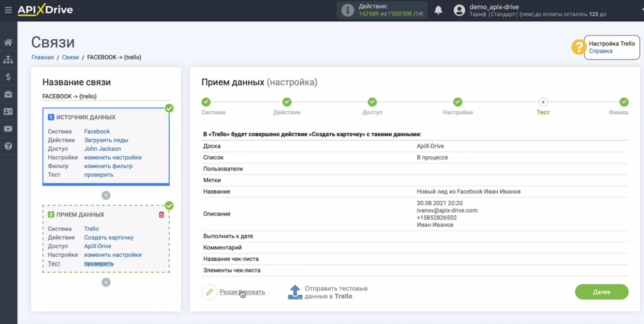Edit the connection name field
This screenshot has width=644, height=324.
106,96
